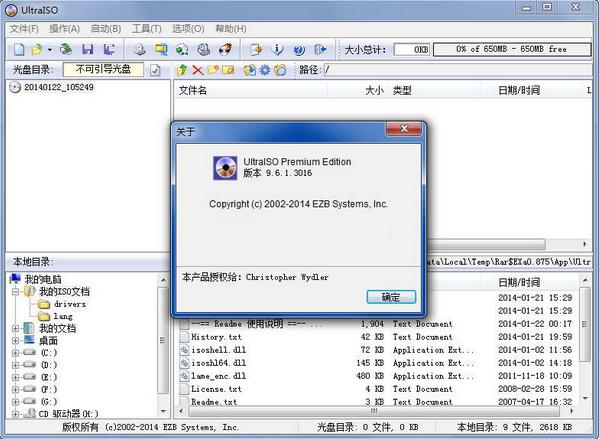This screenshot has width=599, height=439.
Task: Expand the (C:) drive tree node
Action: [x=15, y=353]
